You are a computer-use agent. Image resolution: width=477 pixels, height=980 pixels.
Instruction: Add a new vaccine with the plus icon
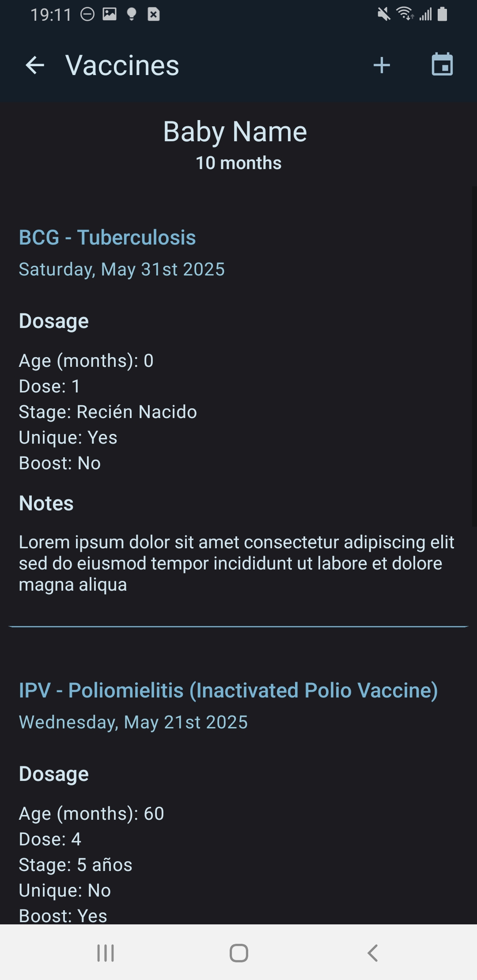click(x=382, y=66)
